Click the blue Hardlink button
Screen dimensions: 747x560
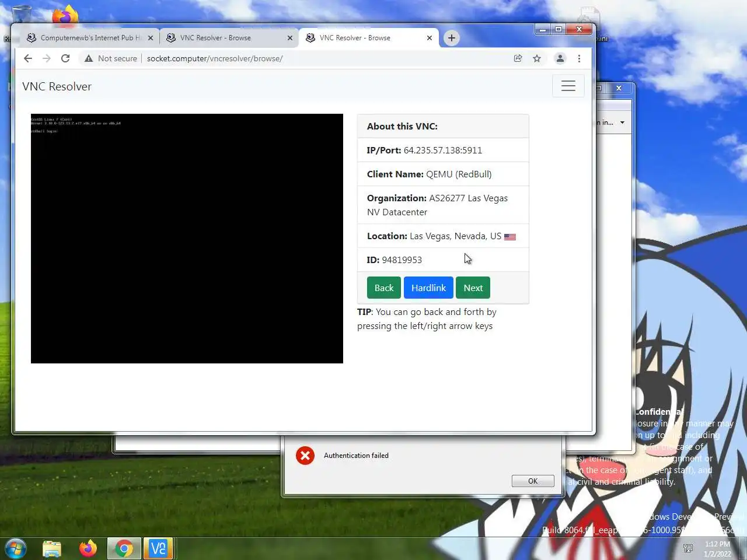[x=428, y=288]
